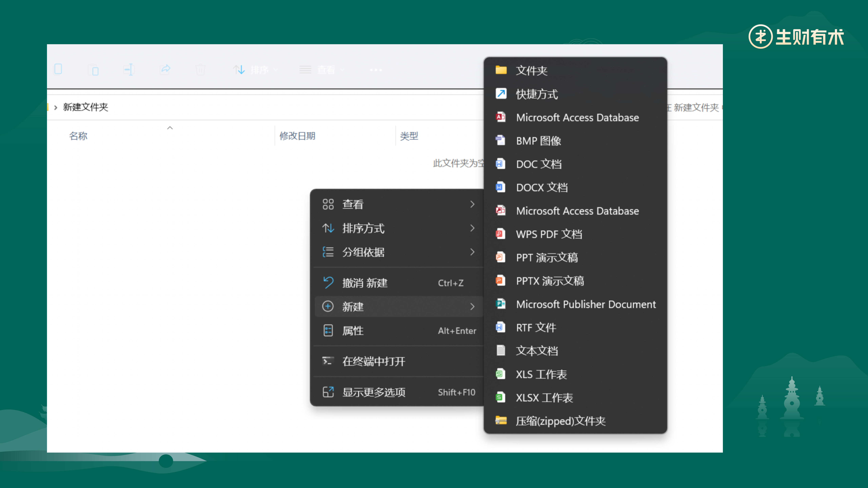The height and width of the screenshot is (488, 868).
Task: Click the yellow folder icon beside 文件夹
Action: pos(501,70)
